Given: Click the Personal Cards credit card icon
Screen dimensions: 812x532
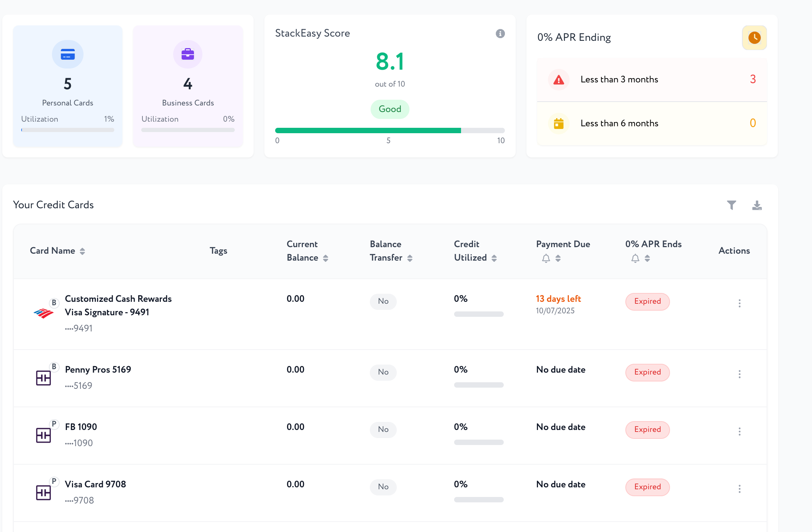Looking at the screenshot, I should click(x=68, y=55).
